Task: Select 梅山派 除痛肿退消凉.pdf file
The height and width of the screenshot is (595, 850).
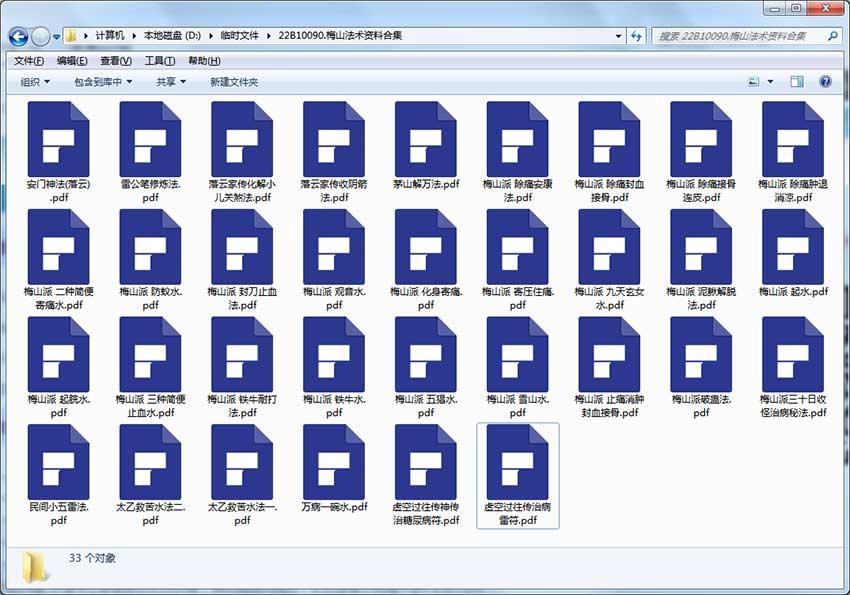Action: tap(793, 152)
